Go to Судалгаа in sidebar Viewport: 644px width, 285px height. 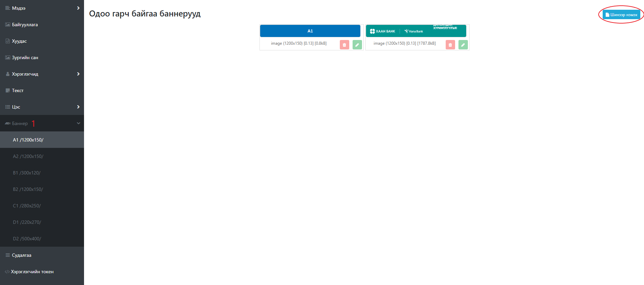22,255
